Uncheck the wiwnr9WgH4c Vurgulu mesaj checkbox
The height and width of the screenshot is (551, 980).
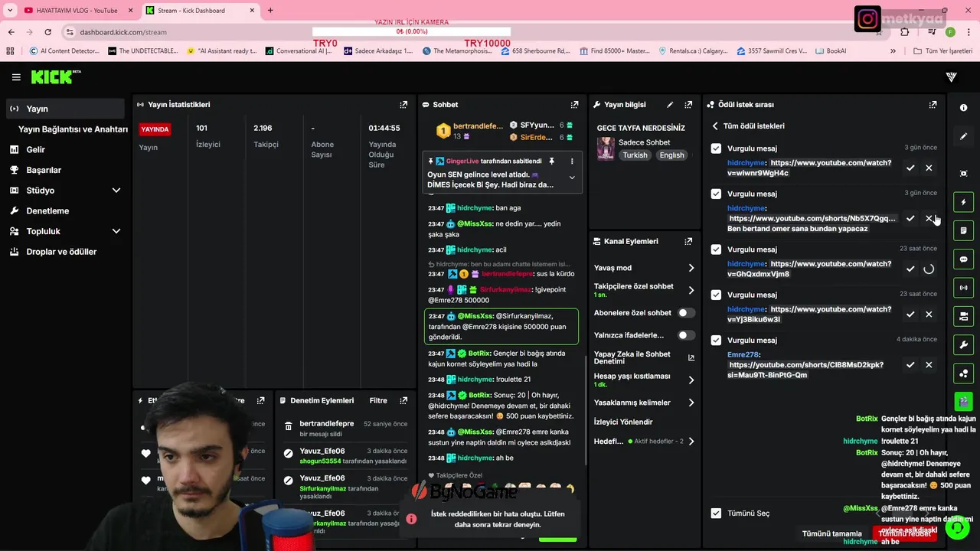tap(716, 148)
